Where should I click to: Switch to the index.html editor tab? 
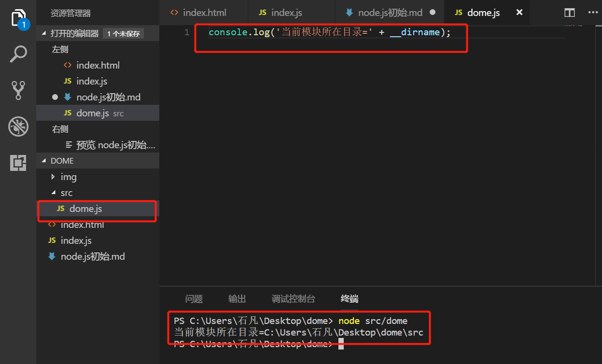(204, 13)
